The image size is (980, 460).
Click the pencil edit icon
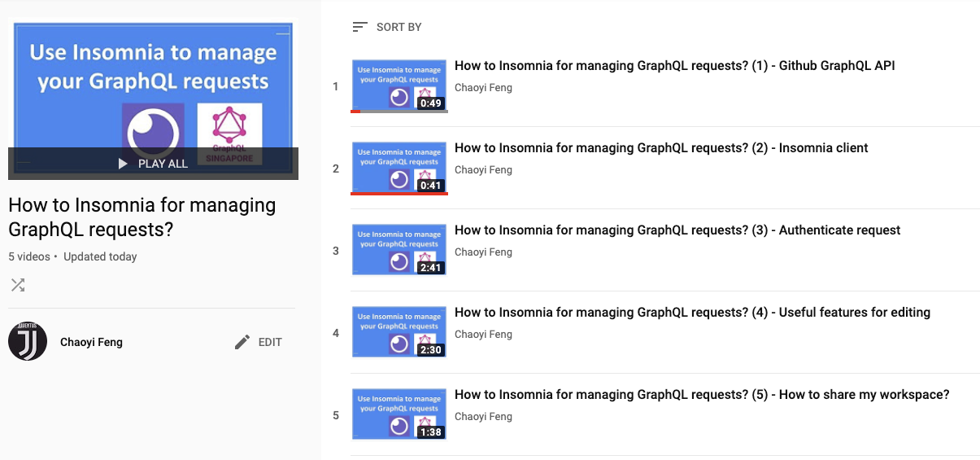242,342
